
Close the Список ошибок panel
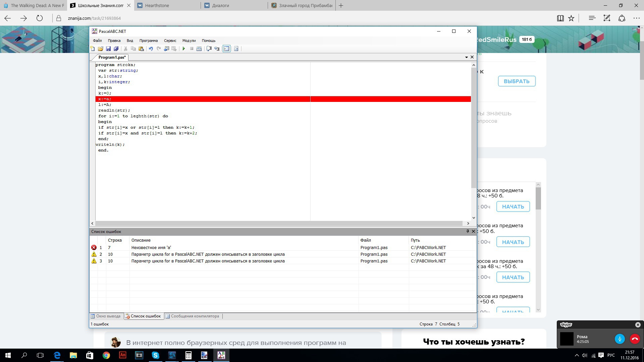click(474, 231)
